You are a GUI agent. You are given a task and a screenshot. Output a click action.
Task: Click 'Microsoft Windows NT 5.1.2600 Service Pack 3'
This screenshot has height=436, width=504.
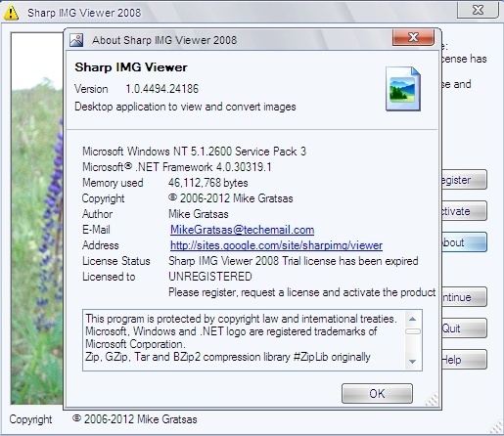[x=195, y=152]
